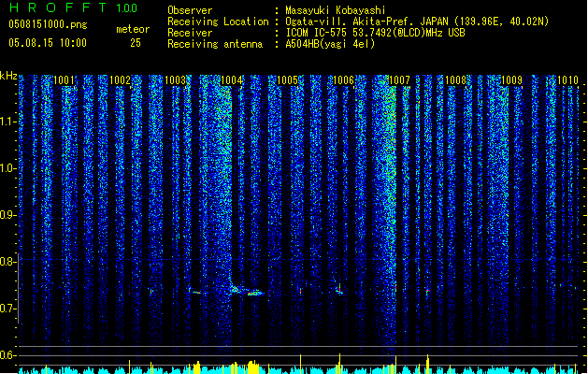
Task: Click the kHz axis label
Action: 8,76
